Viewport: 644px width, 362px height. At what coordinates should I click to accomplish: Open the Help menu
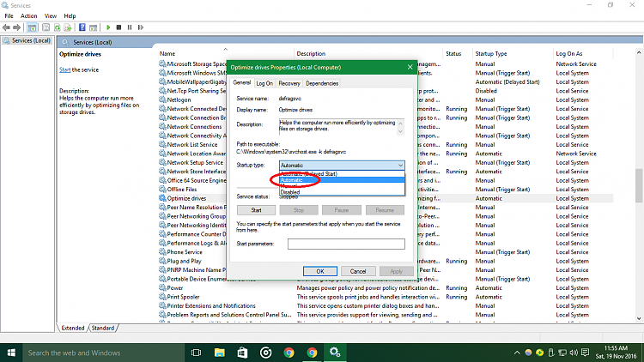[70, 16]
